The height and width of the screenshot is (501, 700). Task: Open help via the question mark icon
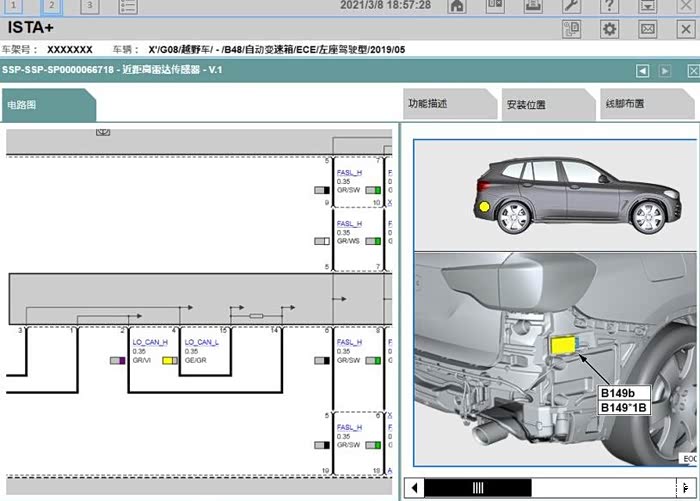pyautogui.click(x=609, y=6)
